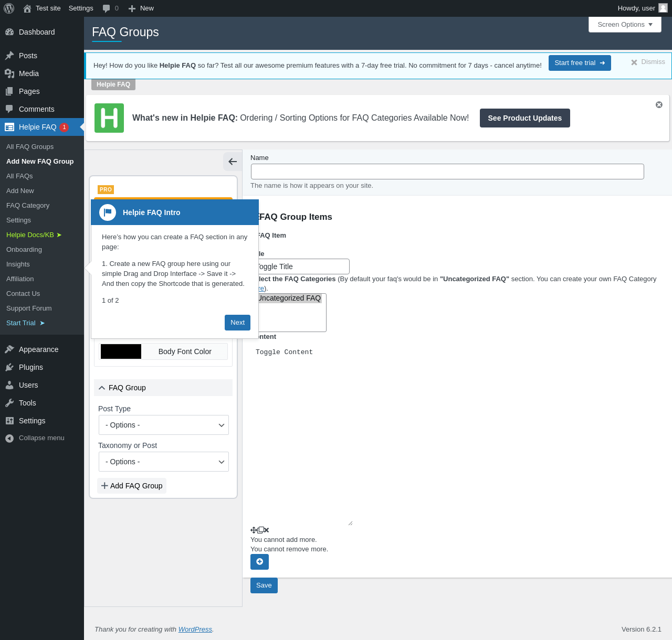
Task: Open the Add New submenu item
Action: (20, 191)
